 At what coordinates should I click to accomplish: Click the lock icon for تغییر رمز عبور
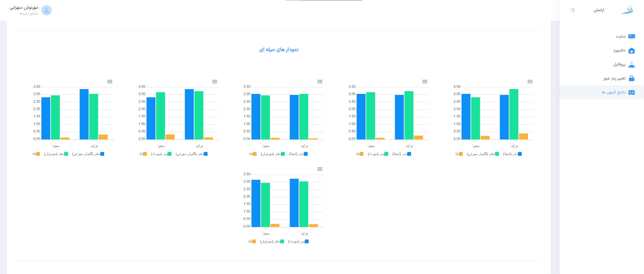point(632,78)
